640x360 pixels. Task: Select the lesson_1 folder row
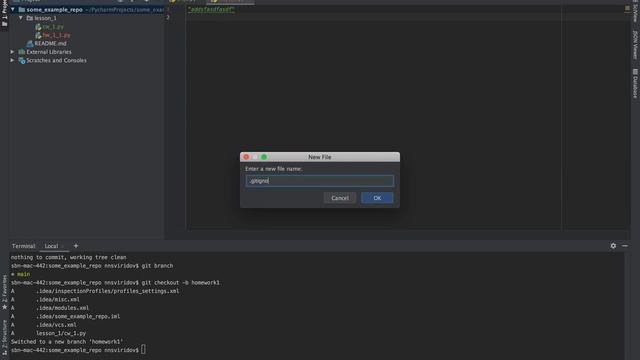pyautogui.click(x=45, y=18)
